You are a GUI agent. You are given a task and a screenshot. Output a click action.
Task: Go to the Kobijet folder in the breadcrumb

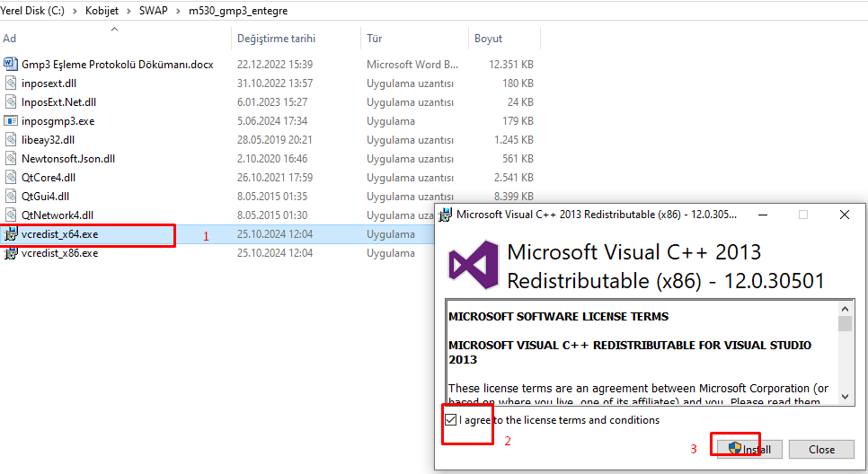pyautogui.click(x=102, y=11)
